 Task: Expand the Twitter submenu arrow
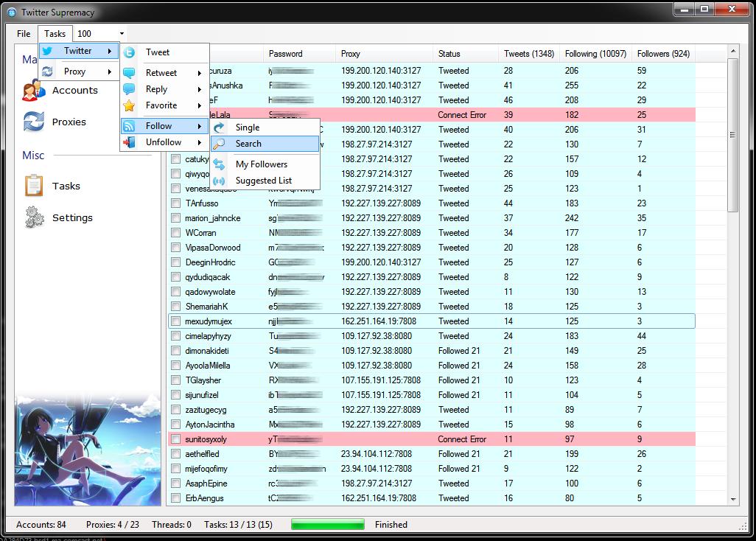(x=110, y=51)
